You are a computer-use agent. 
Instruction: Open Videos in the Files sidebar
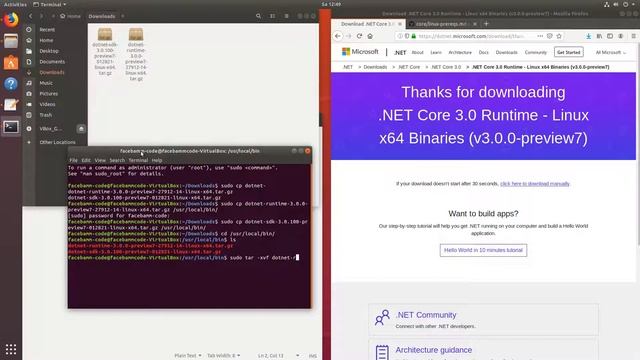pyautogui.click(x=47, y=104)
